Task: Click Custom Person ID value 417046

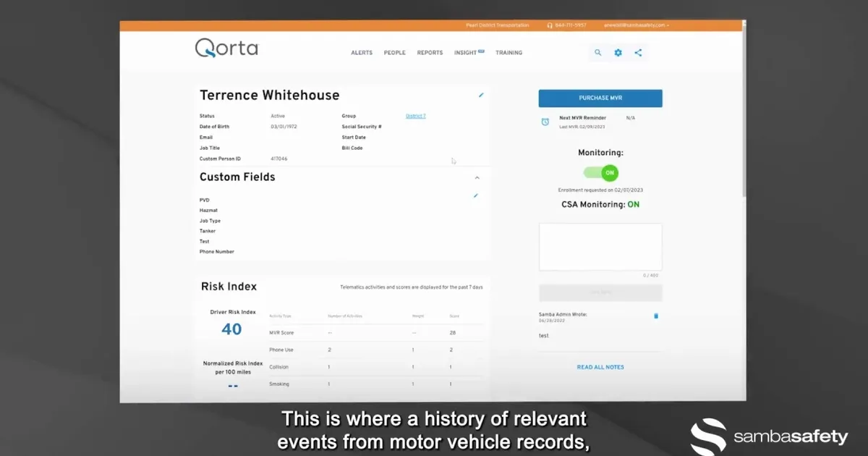Action: 279,159
